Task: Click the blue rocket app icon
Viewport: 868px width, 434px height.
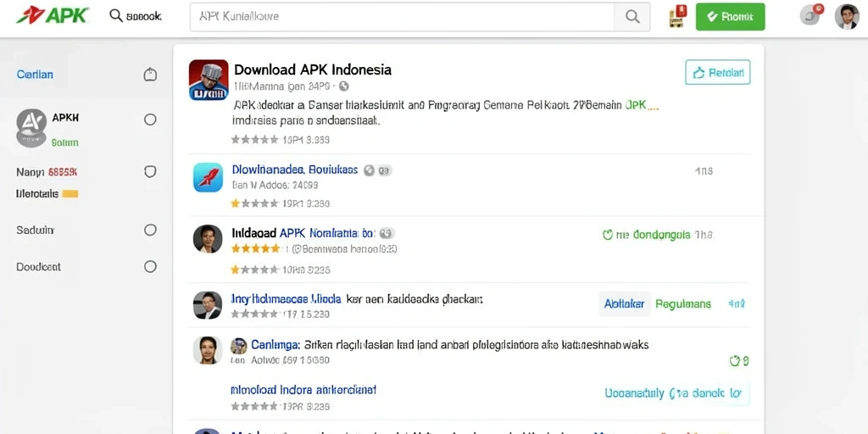Action: (209, 177)
